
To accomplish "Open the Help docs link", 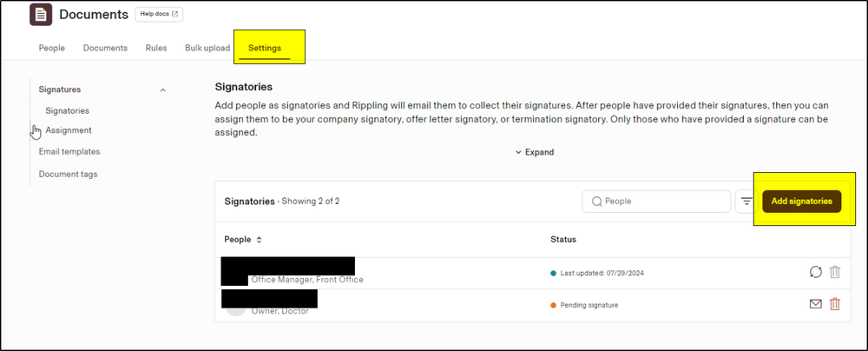I will tap(159, 14).
